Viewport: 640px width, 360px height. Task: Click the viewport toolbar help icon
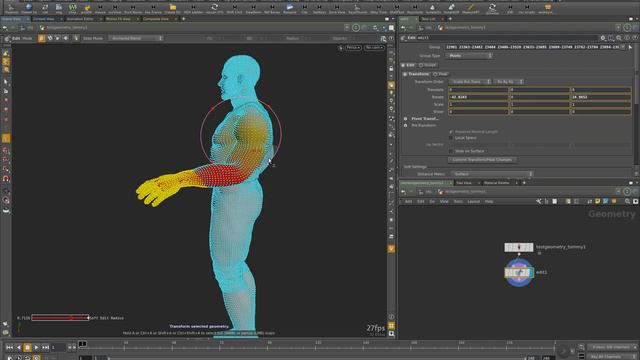click(x=391, y=38)
